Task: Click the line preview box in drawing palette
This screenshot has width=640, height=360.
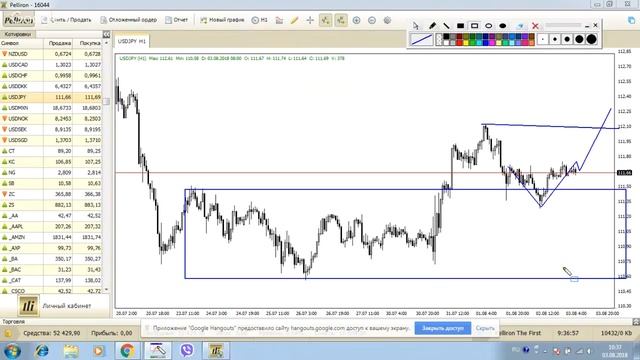Action: pyautogui.click(x=421, y=40)
